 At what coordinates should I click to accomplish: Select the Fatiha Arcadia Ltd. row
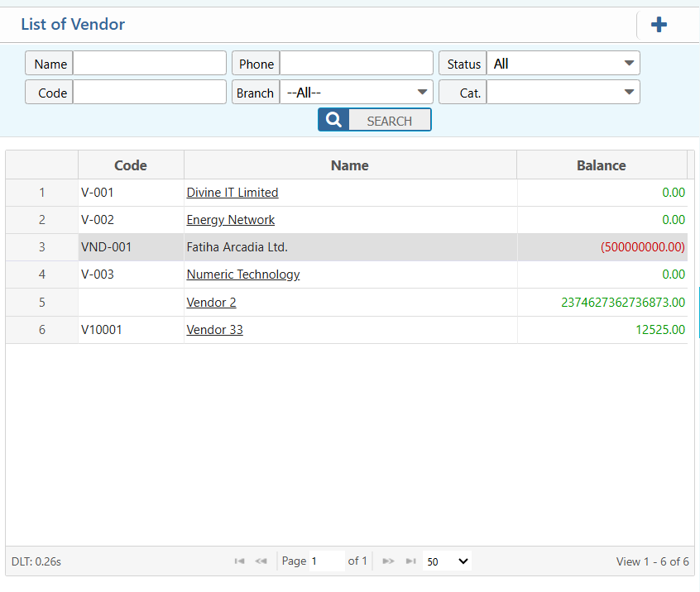(348, 246)
